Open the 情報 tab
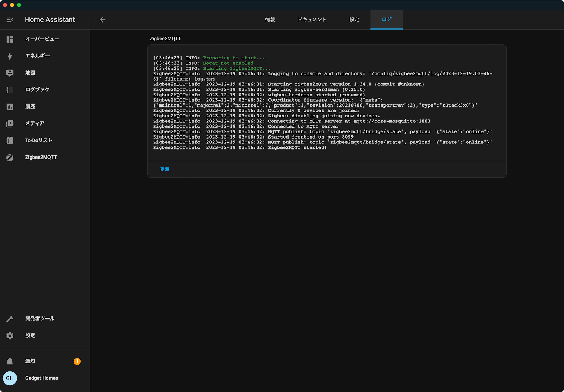 point(270,20)
